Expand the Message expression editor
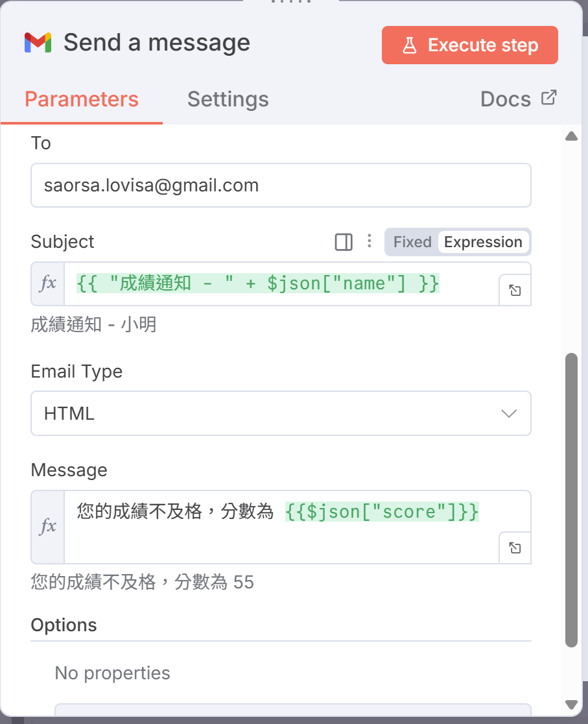The width and height of the screenshot is (588, 724). coord(515,548)
